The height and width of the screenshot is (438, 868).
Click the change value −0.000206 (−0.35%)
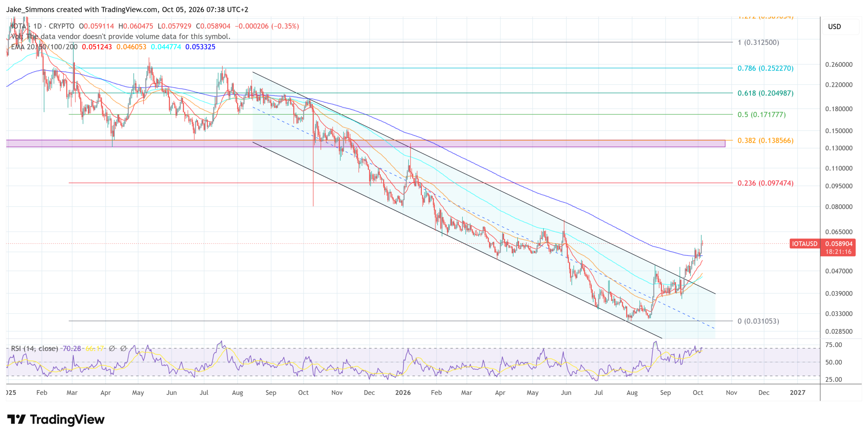(267, 26)
